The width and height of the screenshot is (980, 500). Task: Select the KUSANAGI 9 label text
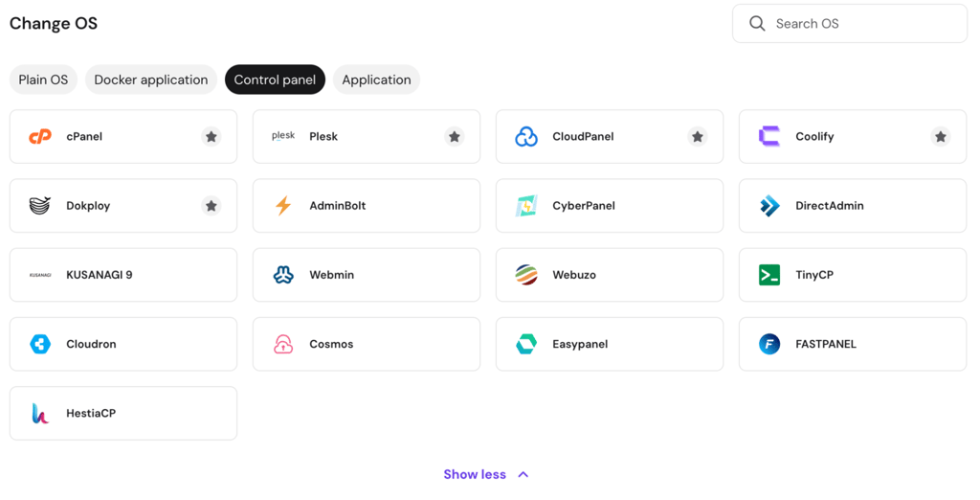click(x=100, y=275)
